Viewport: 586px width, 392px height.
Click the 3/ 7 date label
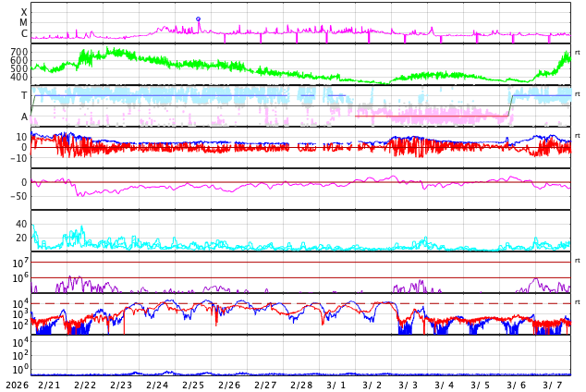point(553,385)
